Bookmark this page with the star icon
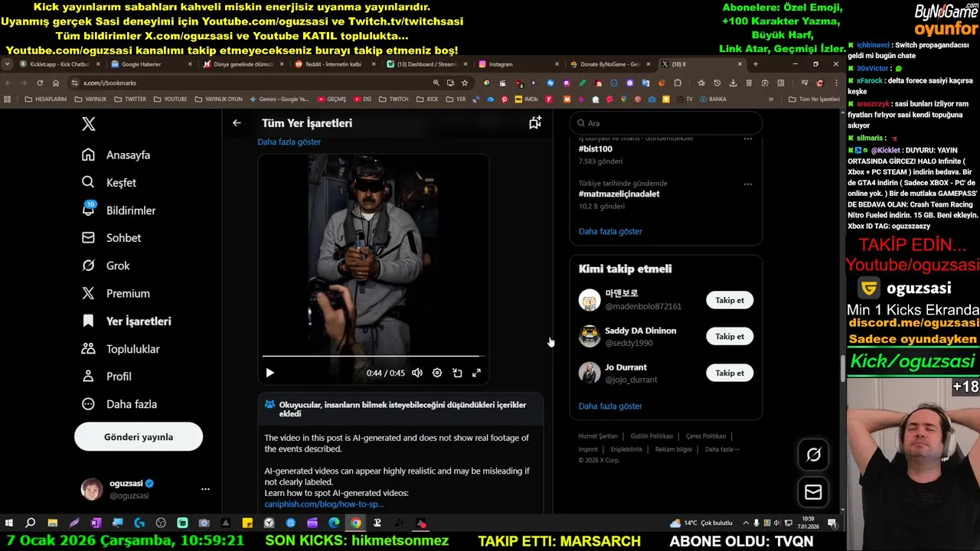The image size is (980, 551). pyautogui.click(x=465, y=83)
